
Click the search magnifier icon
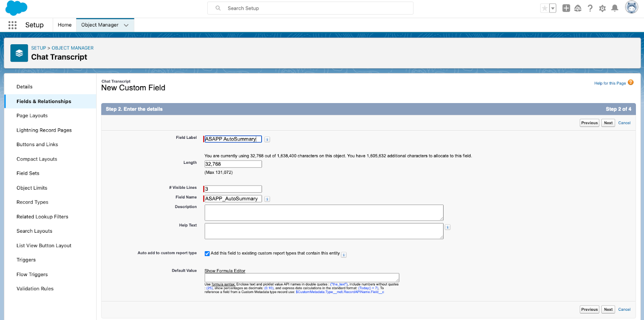[218, 8]
